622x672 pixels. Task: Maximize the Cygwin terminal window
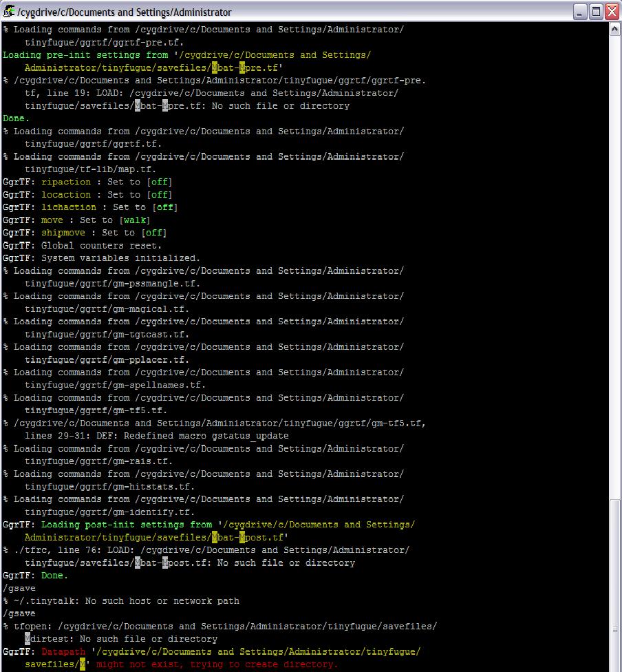coord(596,12)
